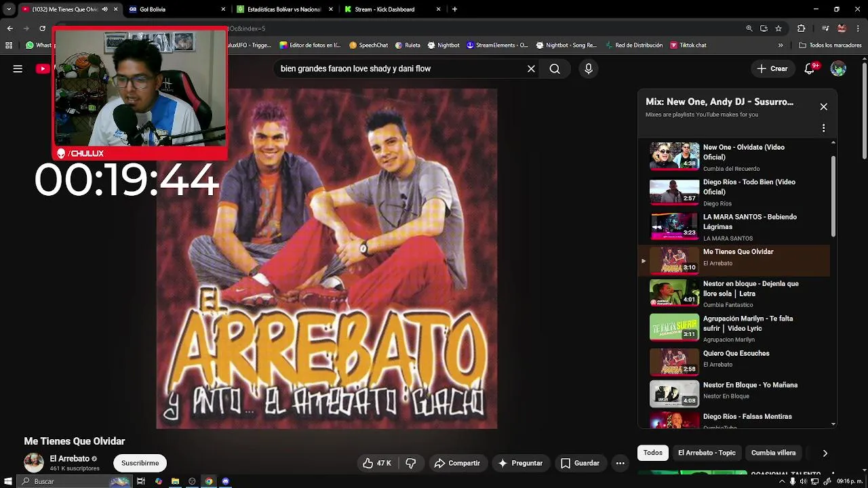This screenshot has width=868, height=488.
Task: Click the Crear button
Action: point(772,68)
